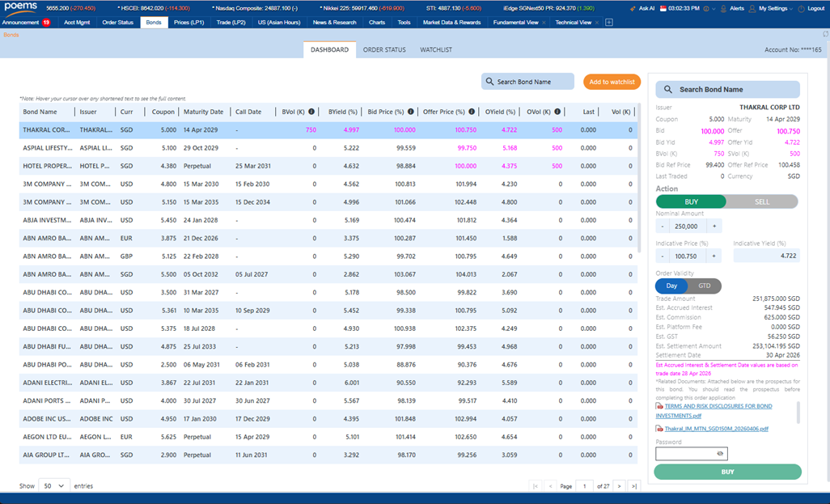
Task: Expand dropdown next to the clock
Action: [x=714, y=8]
